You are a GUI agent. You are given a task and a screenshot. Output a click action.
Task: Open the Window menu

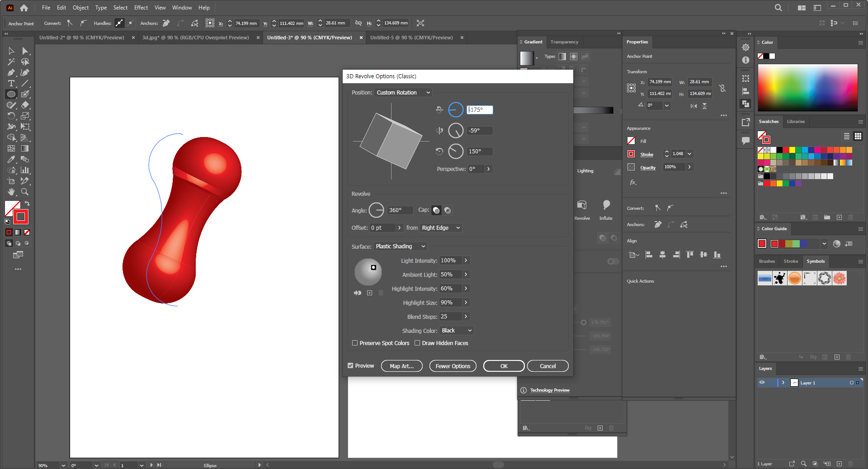[182, 8]
